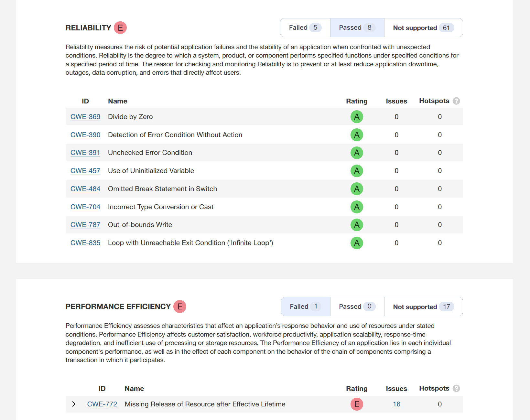Click the RELIABILITY section heading
Image resolution: width=530 pixels, height=420 pixels.
pos(88,28)
